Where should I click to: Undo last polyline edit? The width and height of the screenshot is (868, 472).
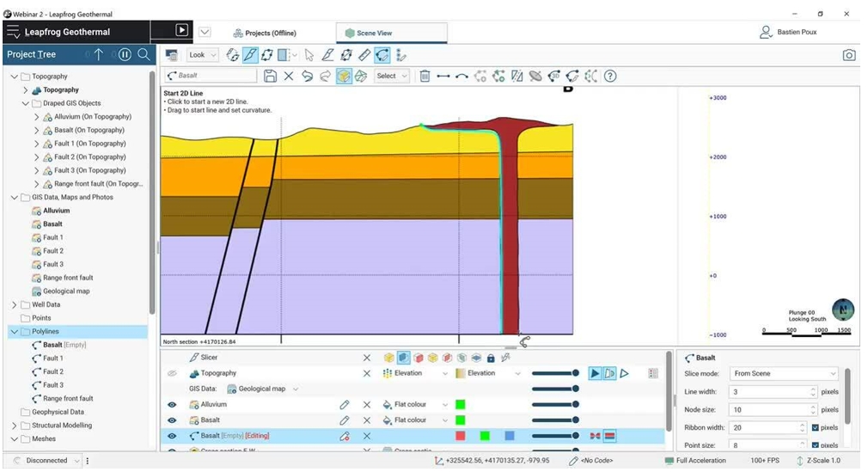coord(307,76)
